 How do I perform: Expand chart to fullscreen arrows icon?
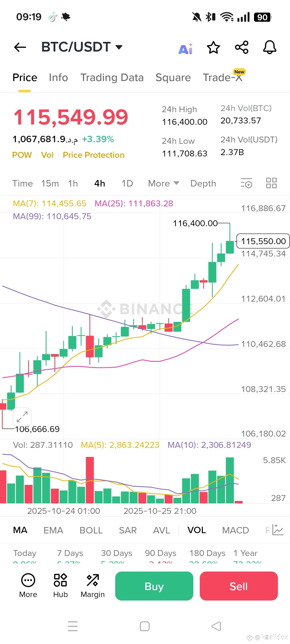pyautogui.click(x=22, y=417)
